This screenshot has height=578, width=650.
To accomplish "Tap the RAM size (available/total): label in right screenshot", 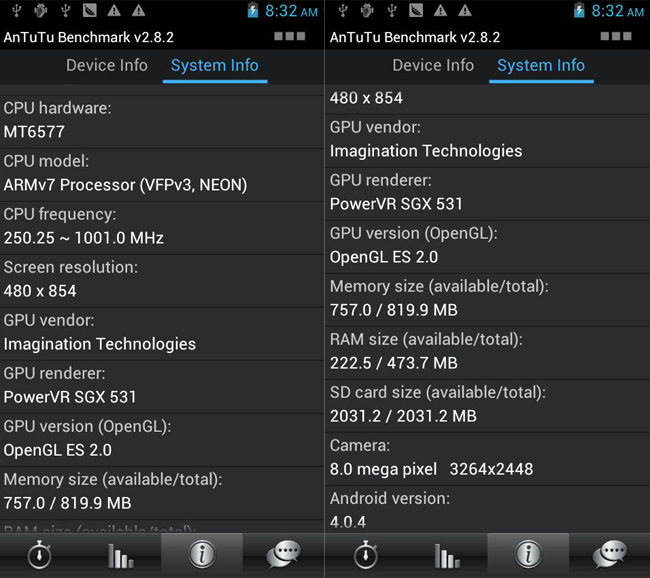I will (x=426, y=340).
